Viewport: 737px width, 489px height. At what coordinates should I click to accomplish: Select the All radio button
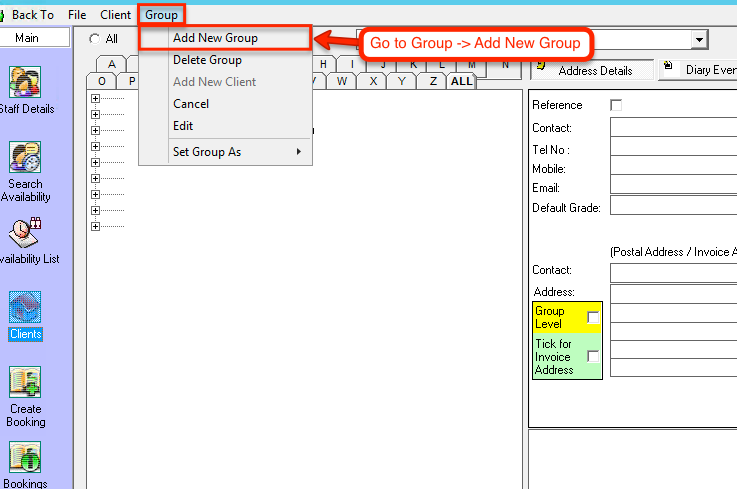95,39
